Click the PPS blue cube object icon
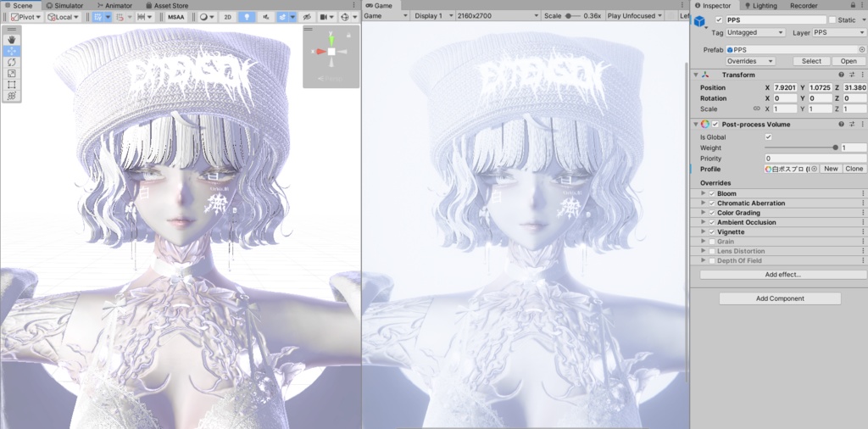 click(699, 21)
